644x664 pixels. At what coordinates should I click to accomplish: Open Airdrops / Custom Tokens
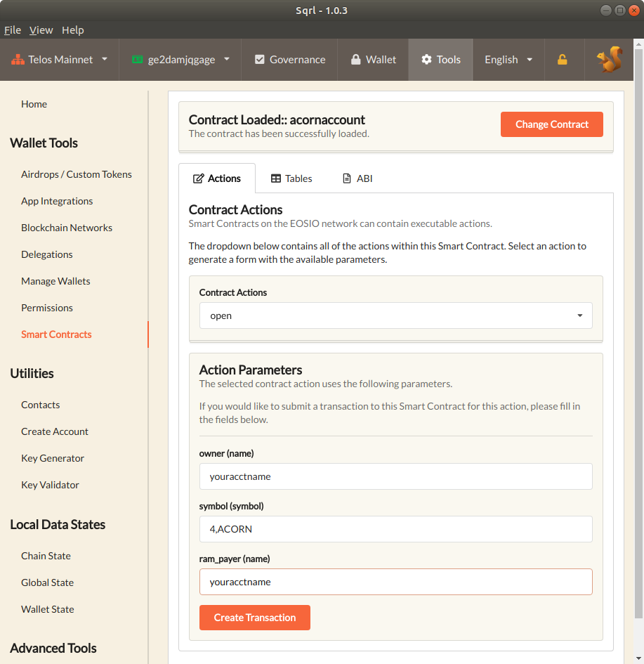(x=76, y=174)
